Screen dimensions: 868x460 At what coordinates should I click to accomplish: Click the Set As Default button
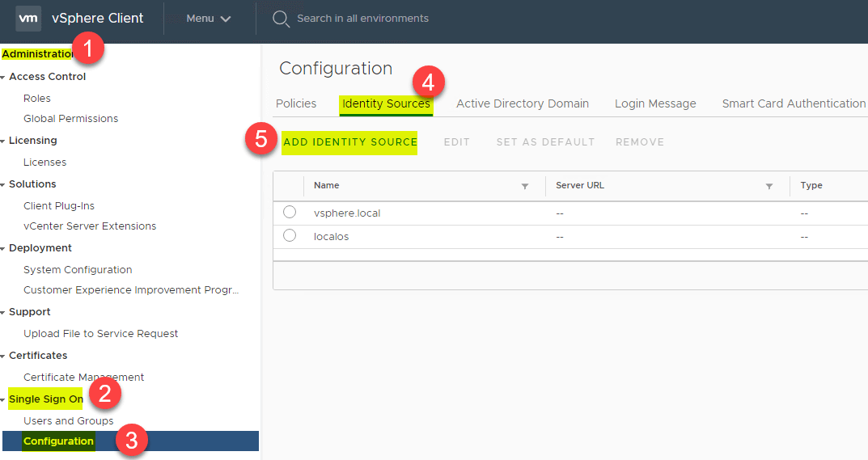[545, 142]
